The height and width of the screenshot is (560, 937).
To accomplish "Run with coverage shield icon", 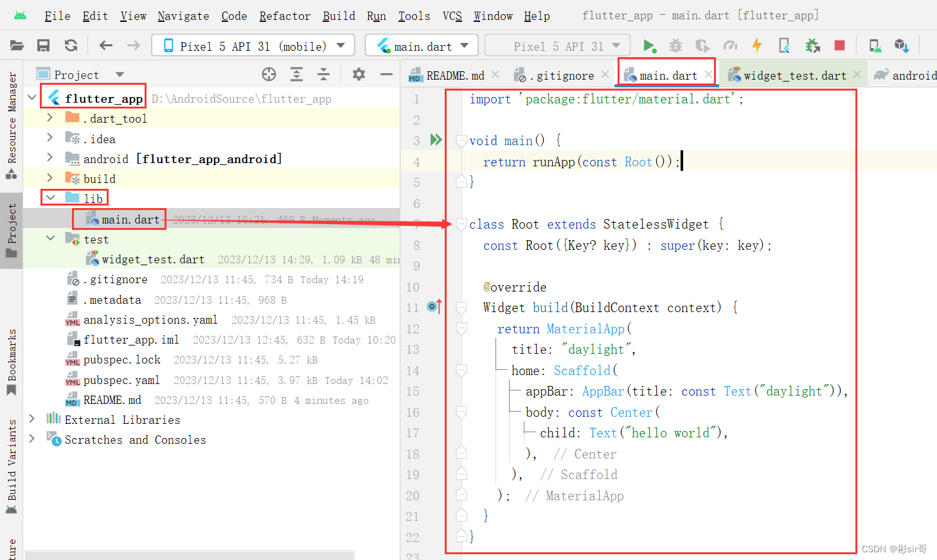I will [x=702, y=46].
